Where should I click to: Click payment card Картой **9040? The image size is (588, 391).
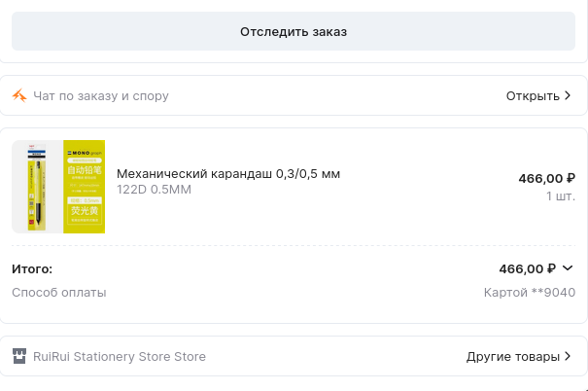(530, 292)
